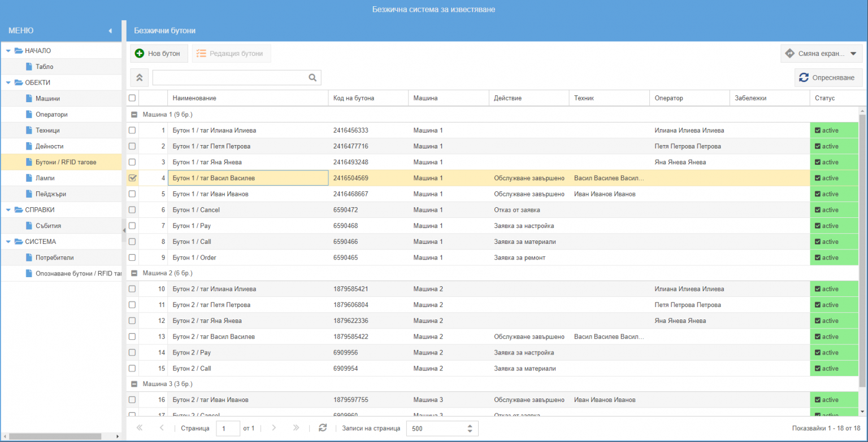Open Събития under СПРАВКИ
Screen dimensions: 868x442
point(48,226)
